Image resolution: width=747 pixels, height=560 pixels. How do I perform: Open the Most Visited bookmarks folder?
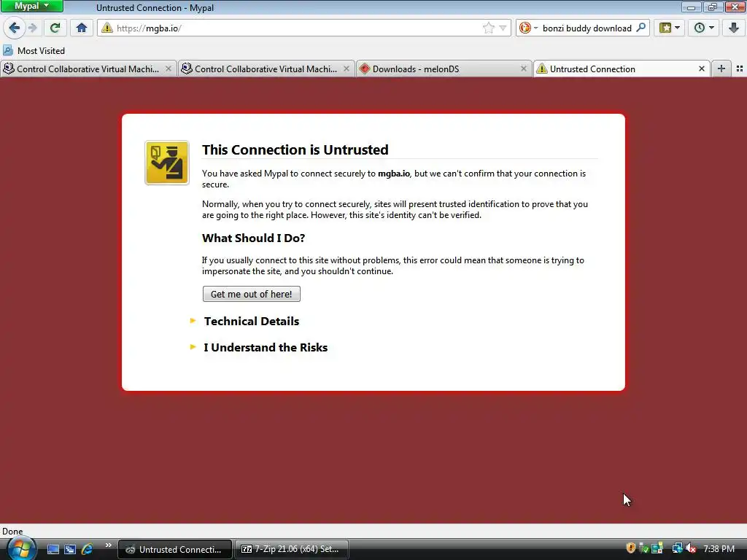point(34,50)
